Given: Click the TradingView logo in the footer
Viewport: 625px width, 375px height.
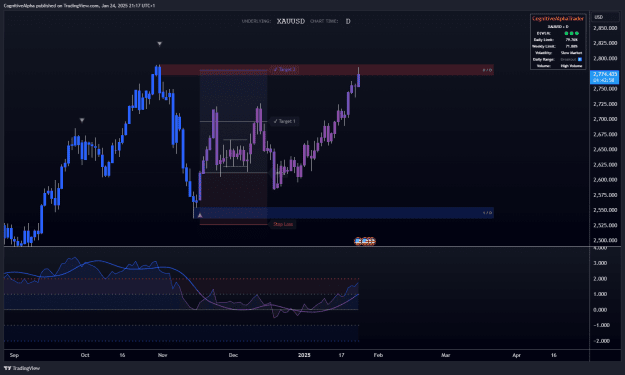Looking at the screenshot, I should tap(22, 368).
